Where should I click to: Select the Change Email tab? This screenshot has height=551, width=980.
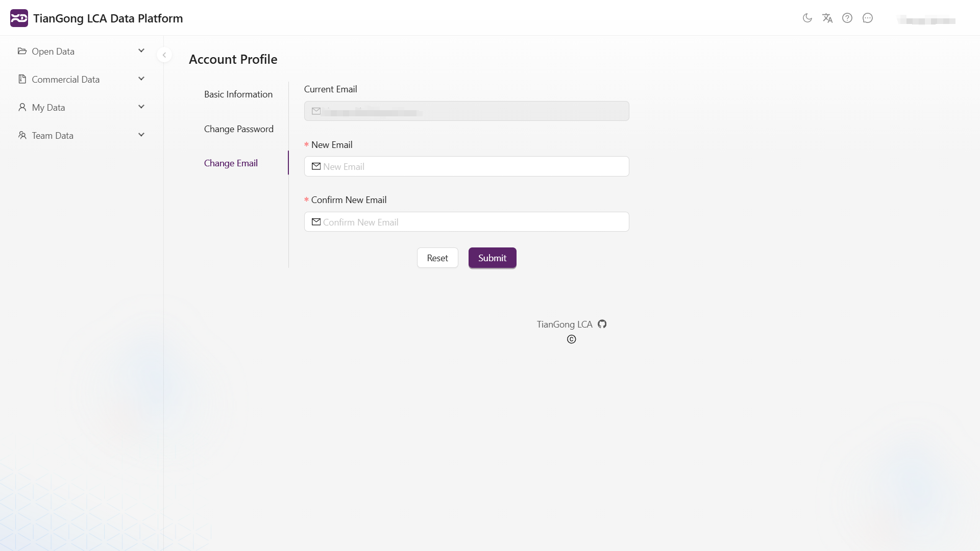point(231,163)
